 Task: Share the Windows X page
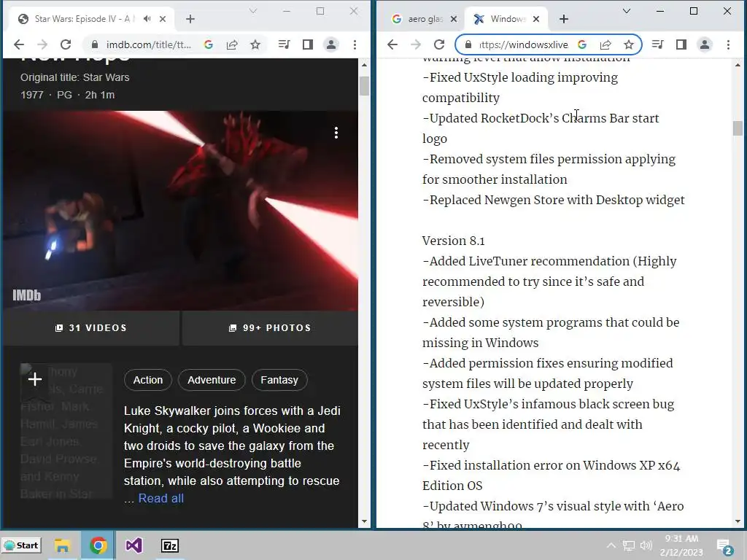click(x=605, y=44)
